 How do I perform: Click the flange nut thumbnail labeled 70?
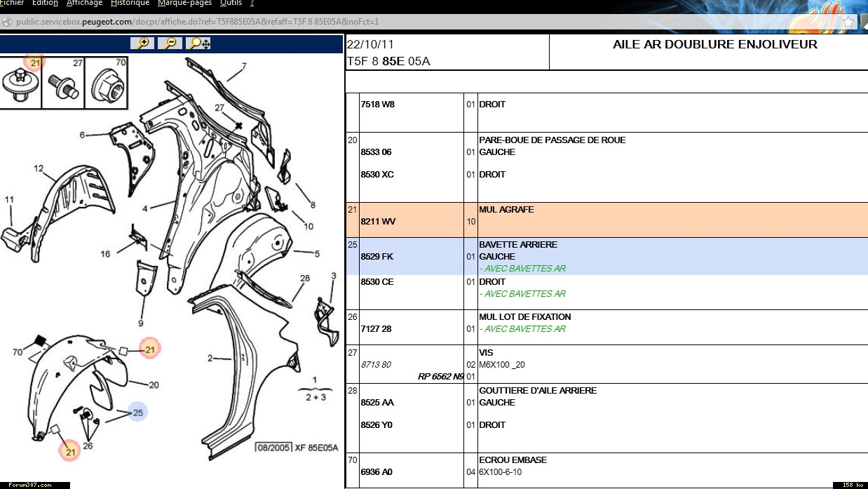pyautogui.click(x=107, y=84)
